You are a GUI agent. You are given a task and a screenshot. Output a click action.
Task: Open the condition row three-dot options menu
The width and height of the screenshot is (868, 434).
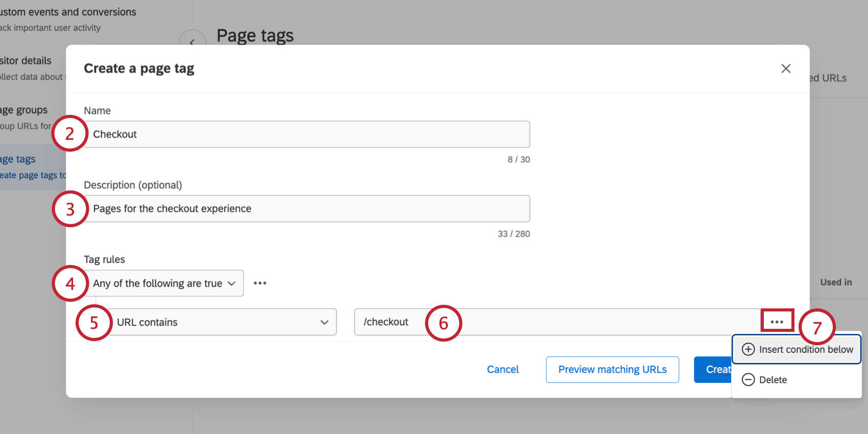tap(777, 322)
